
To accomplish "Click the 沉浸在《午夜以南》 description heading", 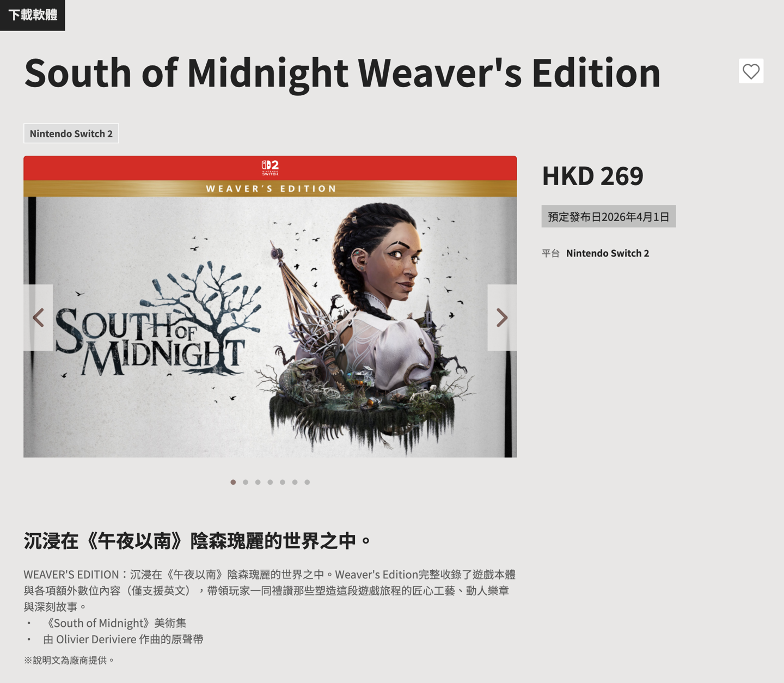I will (x=198, y=541).
